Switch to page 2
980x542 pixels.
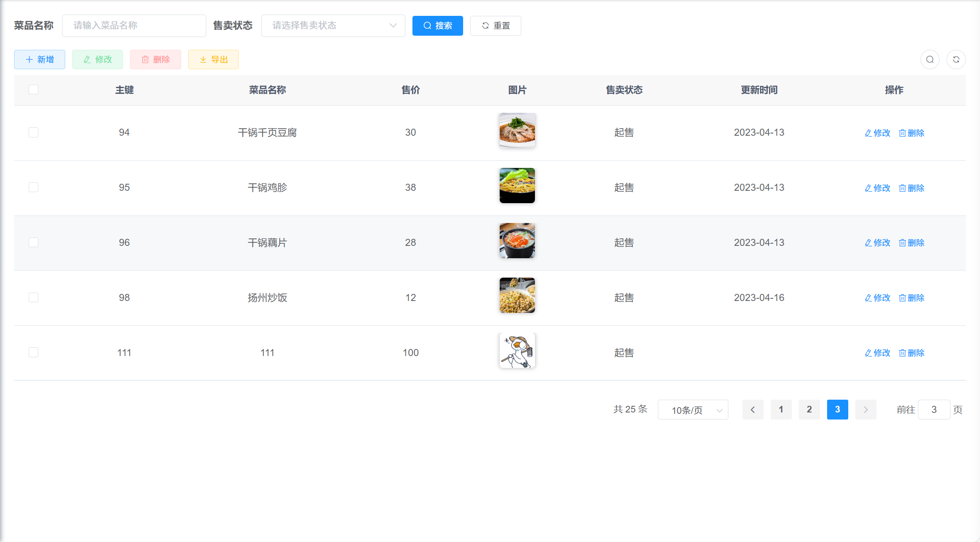(809, 410)
